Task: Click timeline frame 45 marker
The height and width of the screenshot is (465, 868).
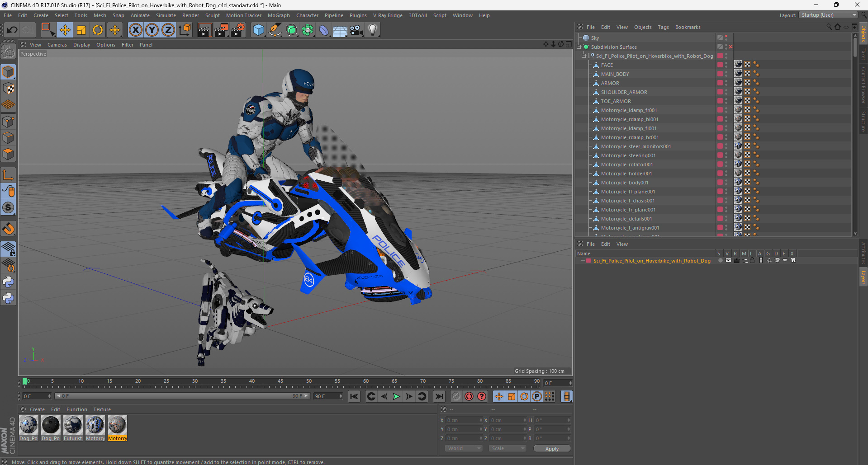Action: [280, 381]
